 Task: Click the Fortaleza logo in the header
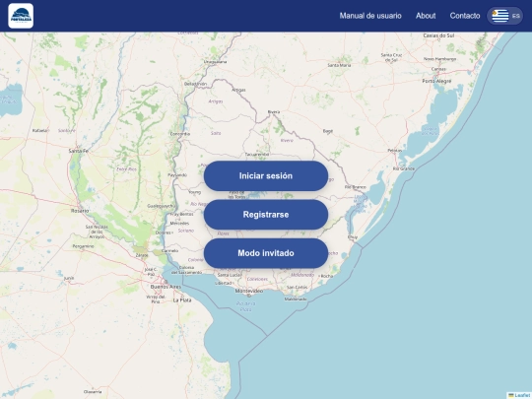click(21, 16)
